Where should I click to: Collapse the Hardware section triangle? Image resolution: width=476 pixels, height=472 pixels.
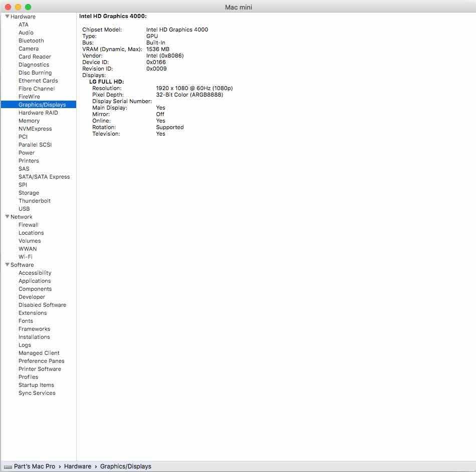7,17
